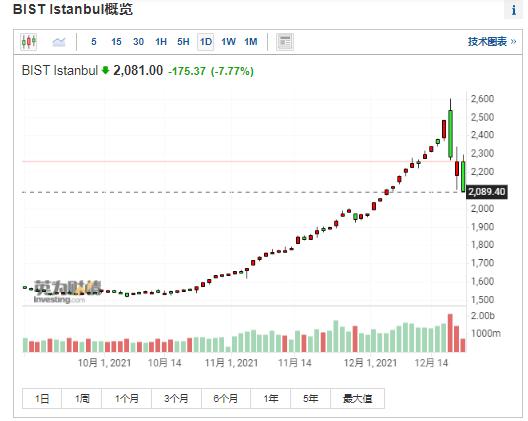528x421 pixels.
Task: Show the 最大值 time range
Action: 357,399
